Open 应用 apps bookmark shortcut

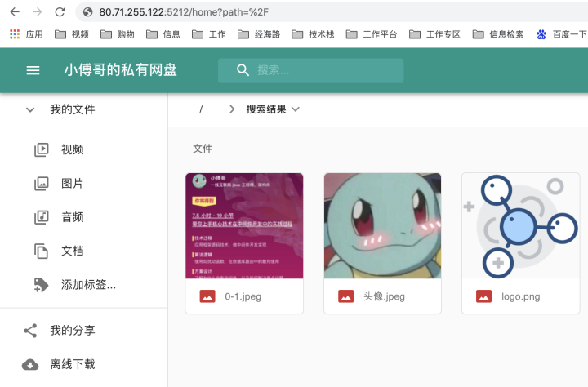[26, 34]
